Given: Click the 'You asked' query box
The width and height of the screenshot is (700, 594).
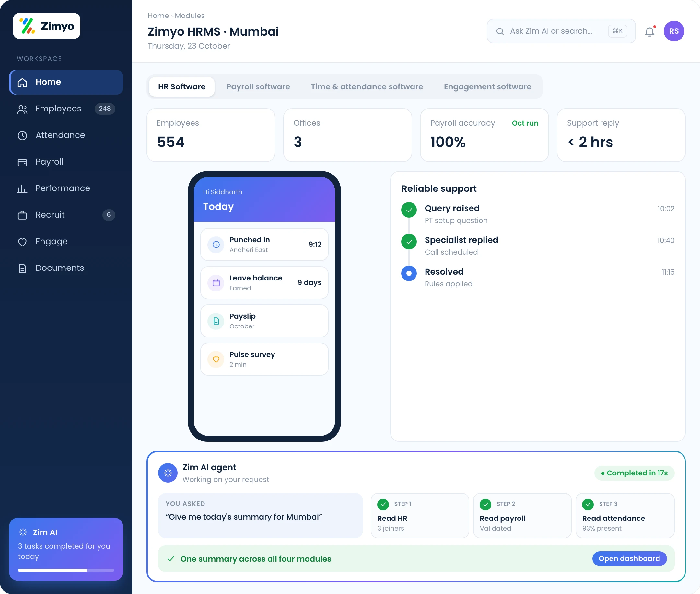Looking at the screenshot, I should (261, 516).
